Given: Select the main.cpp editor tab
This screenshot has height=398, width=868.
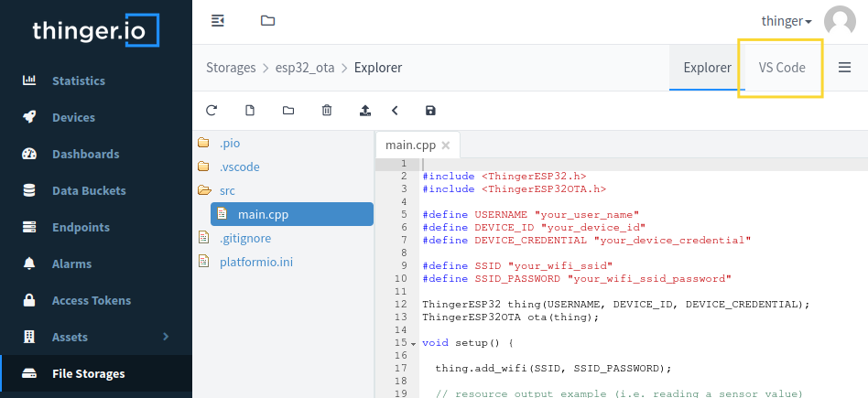Looking at the screenshot, I should [410, 145].
